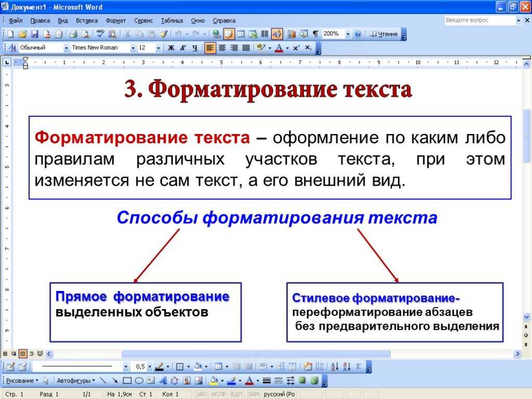Open an existing file with folder icon
Screen dimensions: 532x399
[22, 34]
